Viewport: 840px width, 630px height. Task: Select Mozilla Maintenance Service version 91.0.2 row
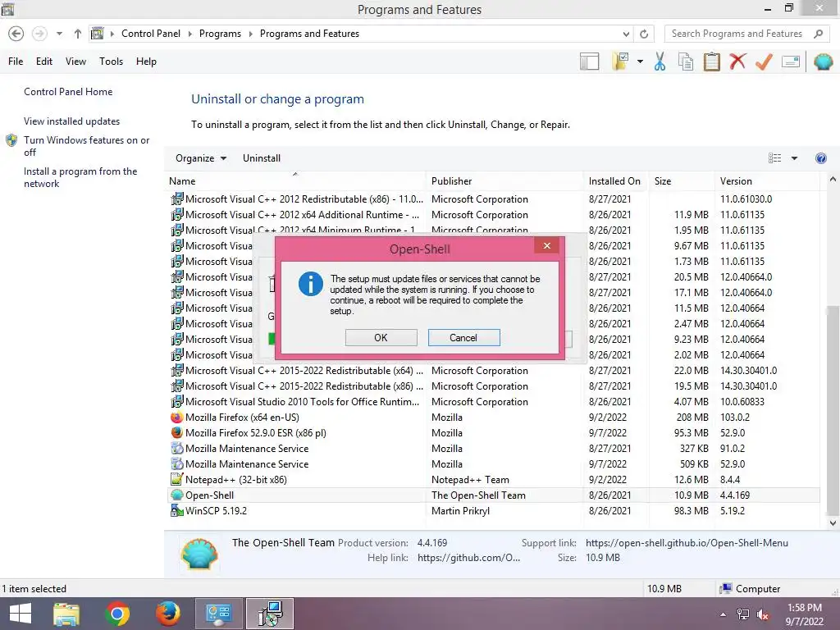tap(493, 449)
